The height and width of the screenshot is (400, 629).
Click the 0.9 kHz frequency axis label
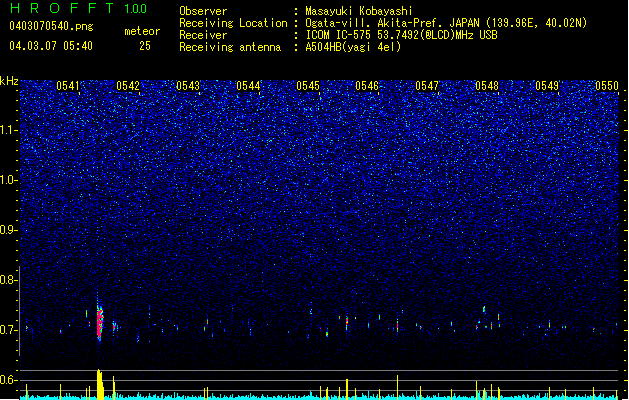[8, 230]
